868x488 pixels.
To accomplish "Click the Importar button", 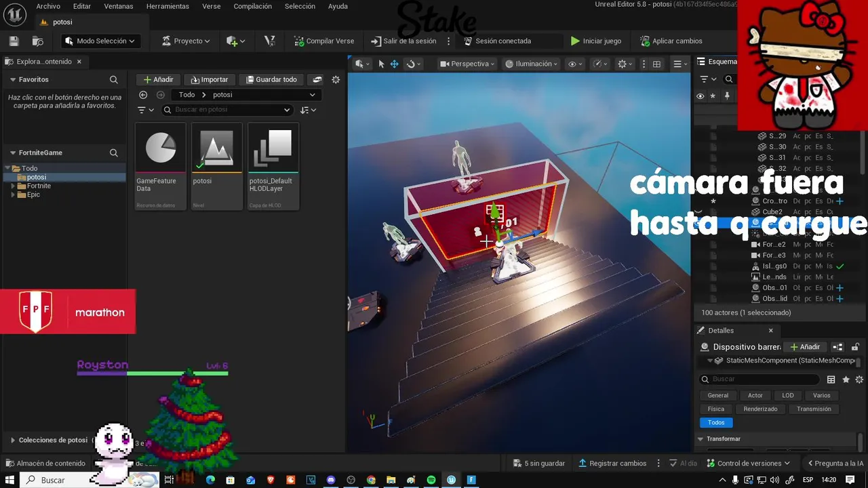I will (x=210, y=79).
